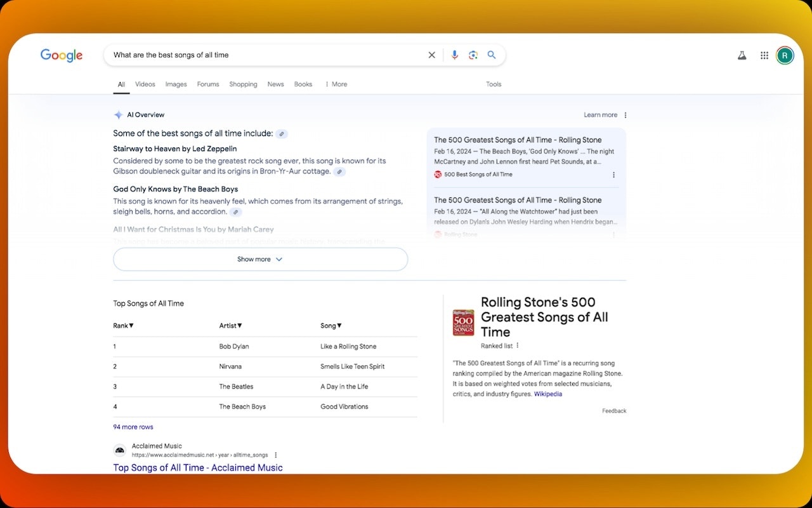Sort table by Song column

coord(331,326)
